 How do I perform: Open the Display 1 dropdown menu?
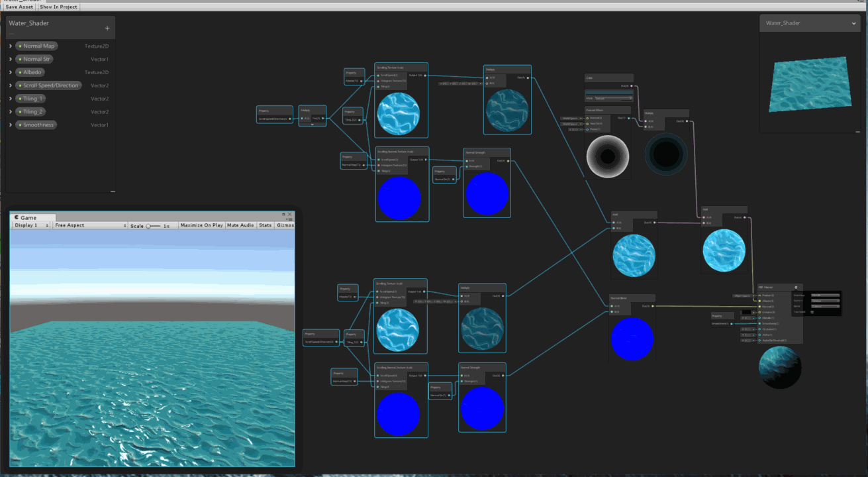pos(32,225)
